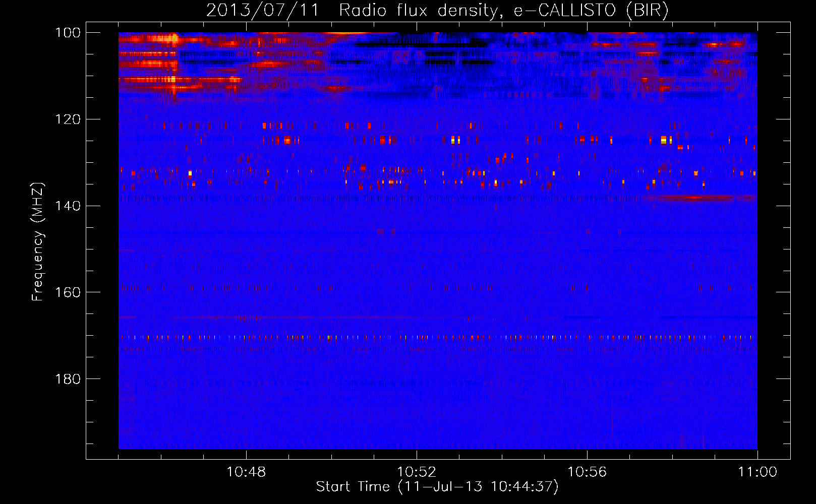Click the 100 frequency tick label

click(x=68, y=33)
